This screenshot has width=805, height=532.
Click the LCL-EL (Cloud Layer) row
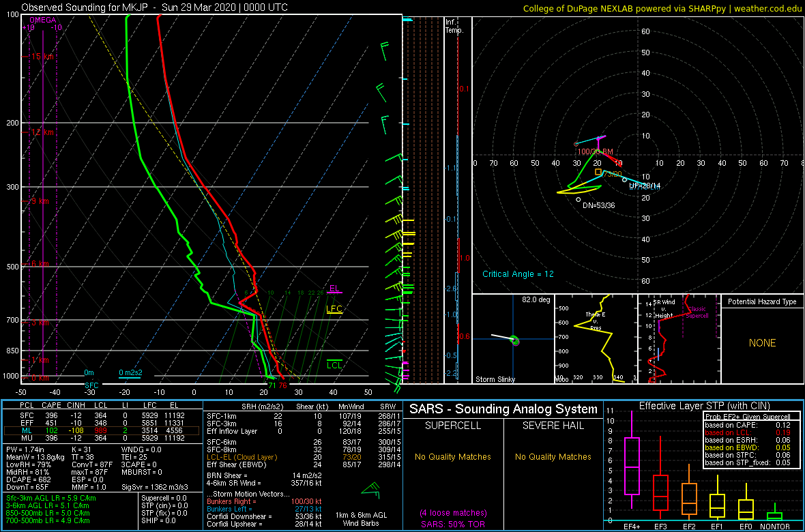click(x=304, y=457)
